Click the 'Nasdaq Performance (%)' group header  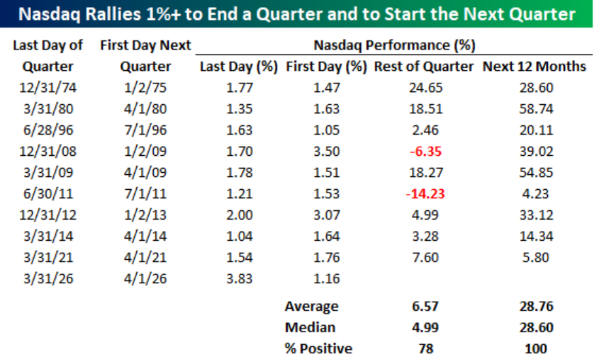(393, 45)
